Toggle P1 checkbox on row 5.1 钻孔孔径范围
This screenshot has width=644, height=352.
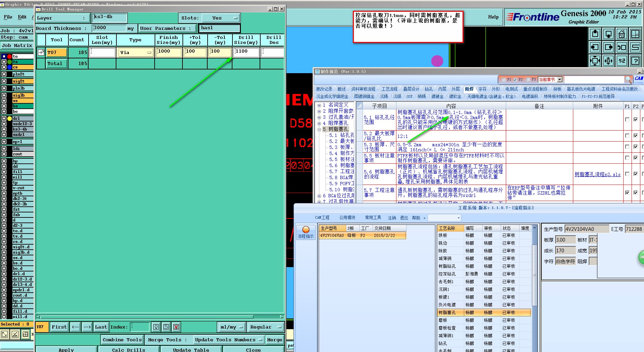(x=627, y=119)
